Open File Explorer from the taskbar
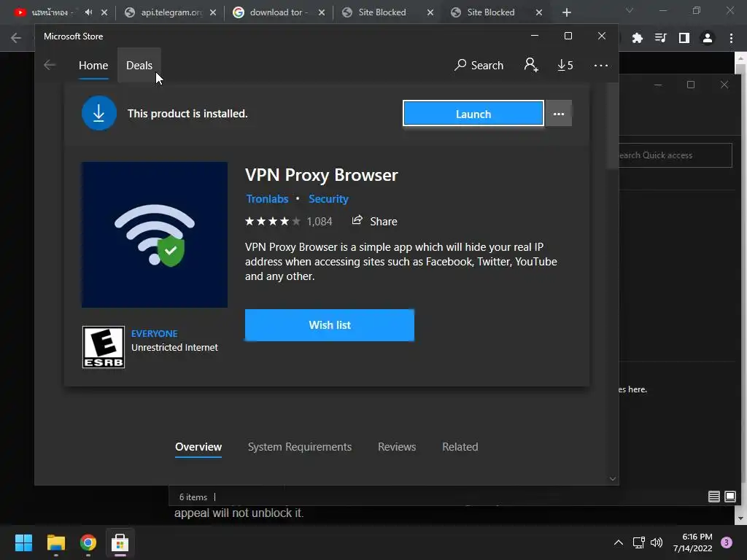 pos(55,542)
